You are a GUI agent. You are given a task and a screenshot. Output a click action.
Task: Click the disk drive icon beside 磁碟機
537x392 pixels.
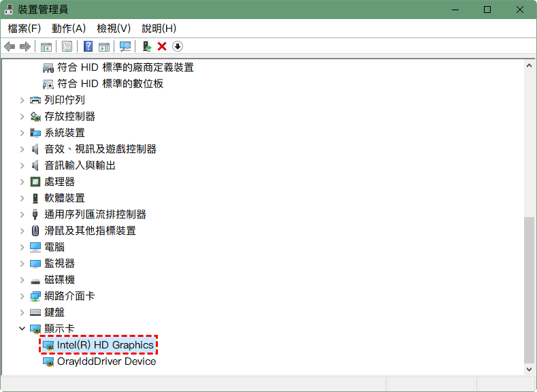point(35,281)
